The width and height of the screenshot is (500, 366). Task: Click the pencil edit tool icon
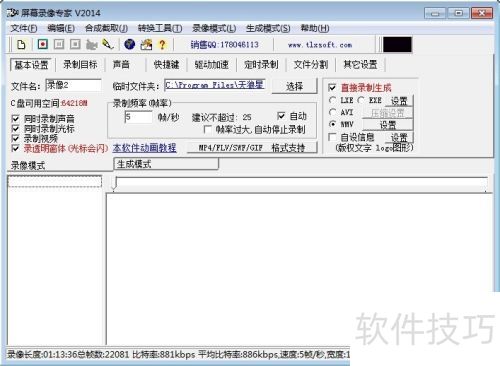(x=108, y=44)
